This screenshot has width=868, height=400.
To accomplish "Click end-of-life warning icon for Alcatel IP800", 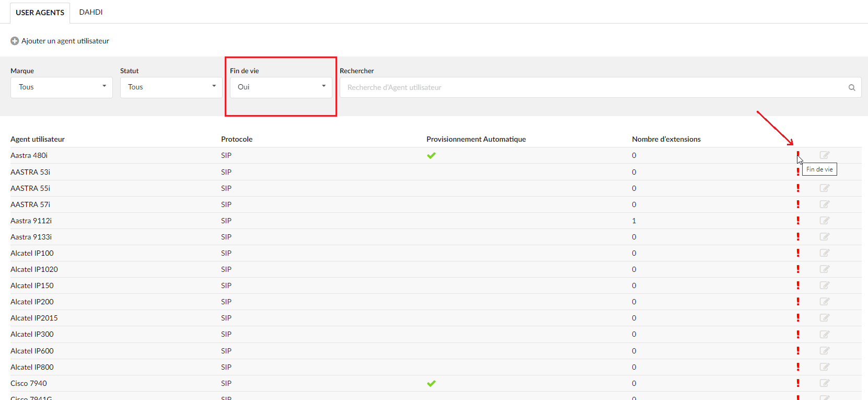I will 798,367.
